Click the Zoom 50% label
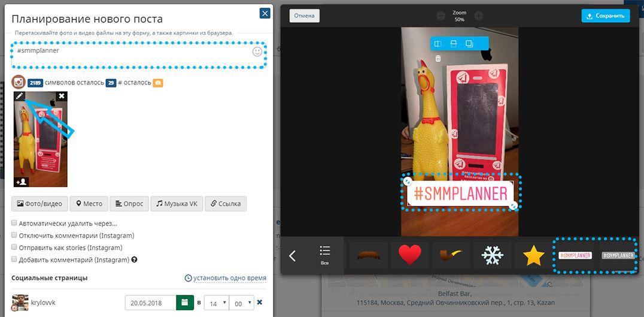 tap(459, 16)
